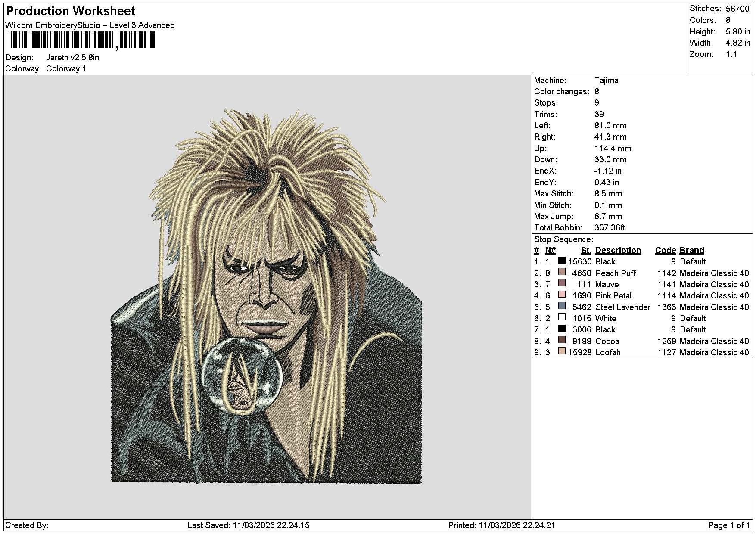The width and height of the screenshot is (756, 534).
Task: Click the stitch count '5462'
Action: [582, 307]
